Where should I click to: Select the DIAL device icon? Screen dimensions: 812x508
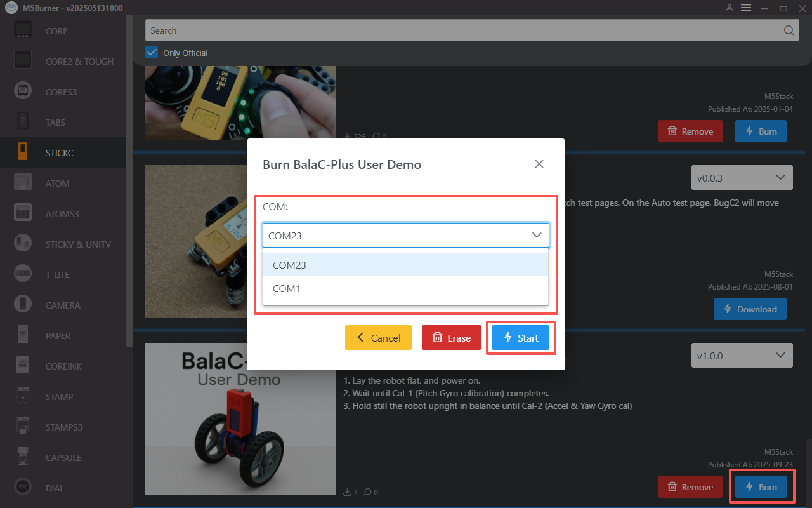[x=23, y=488]
